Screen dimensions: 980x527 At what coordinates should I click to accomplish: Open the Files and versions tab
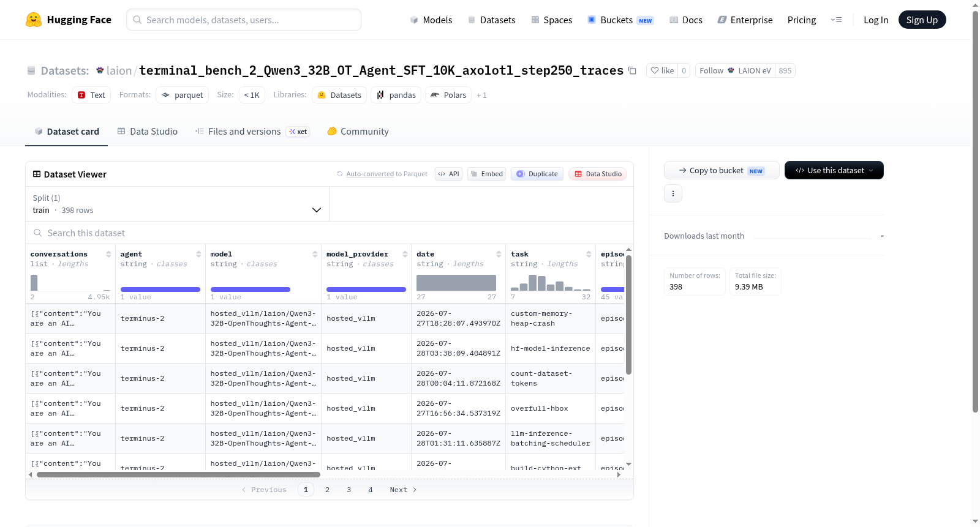point(252,132)
